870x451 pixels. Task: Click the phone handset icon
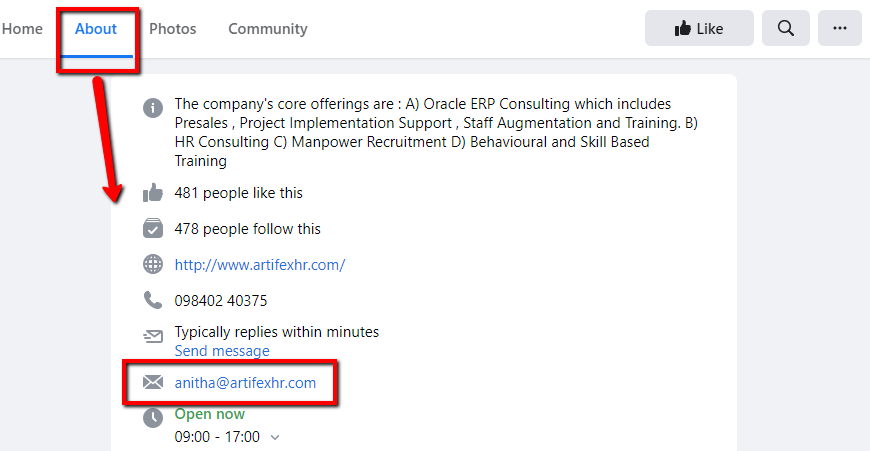[153, 300]
